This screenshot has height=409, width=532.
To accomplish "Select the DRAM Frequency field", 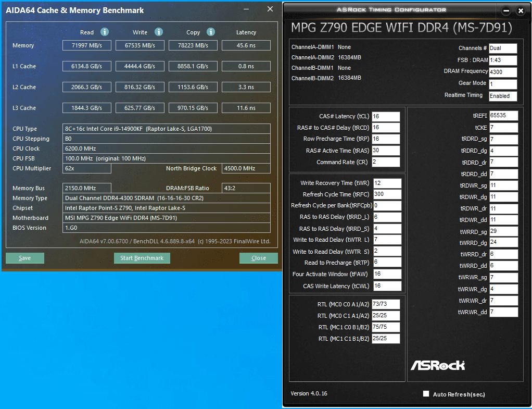I will [503, 72].
